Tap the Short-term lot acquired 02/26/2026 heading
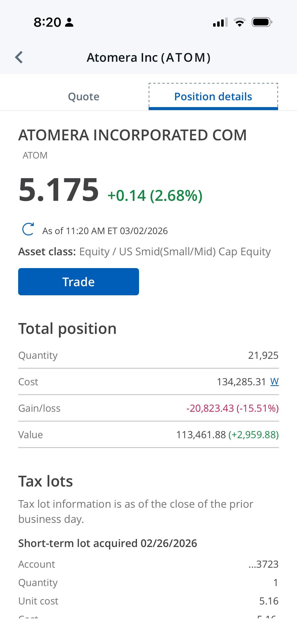Viewport: 297px width, 644px height. click(108, 543)
